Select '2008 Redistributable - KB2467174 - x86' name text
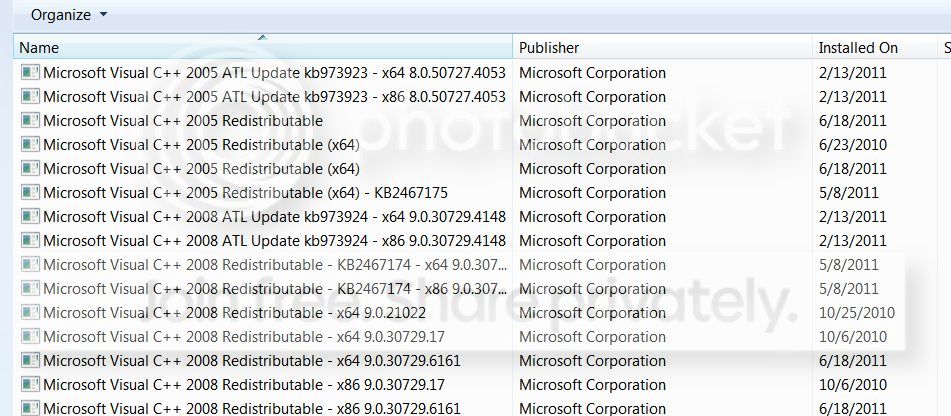Image resolution: width=951 pixels, height=416 pixels. click(x=276, y=289)
